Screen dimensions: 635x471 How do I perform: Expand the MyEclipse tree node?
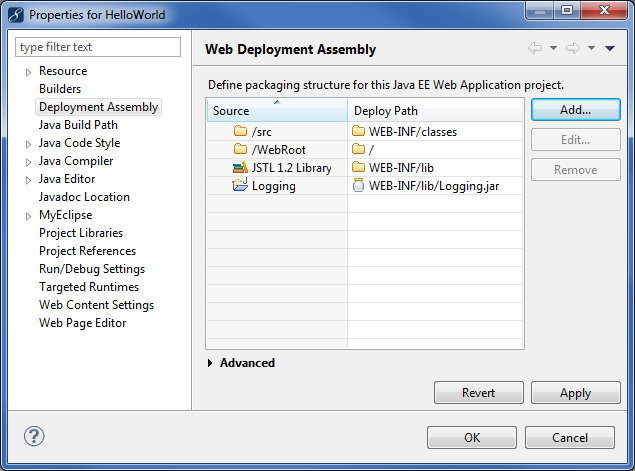tap(28, 216)
